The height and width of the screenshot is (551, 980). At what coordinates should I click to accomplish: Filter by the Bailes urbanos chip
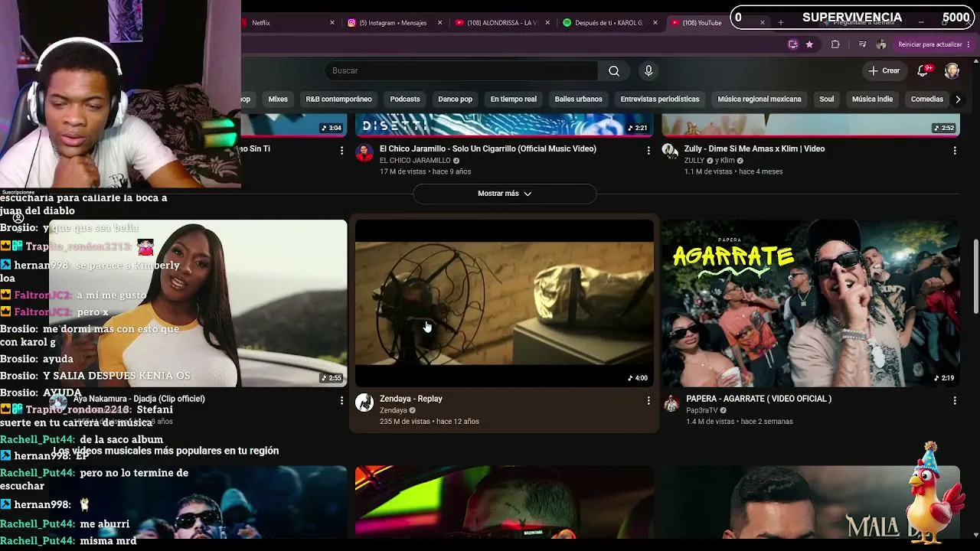(578, 99)
